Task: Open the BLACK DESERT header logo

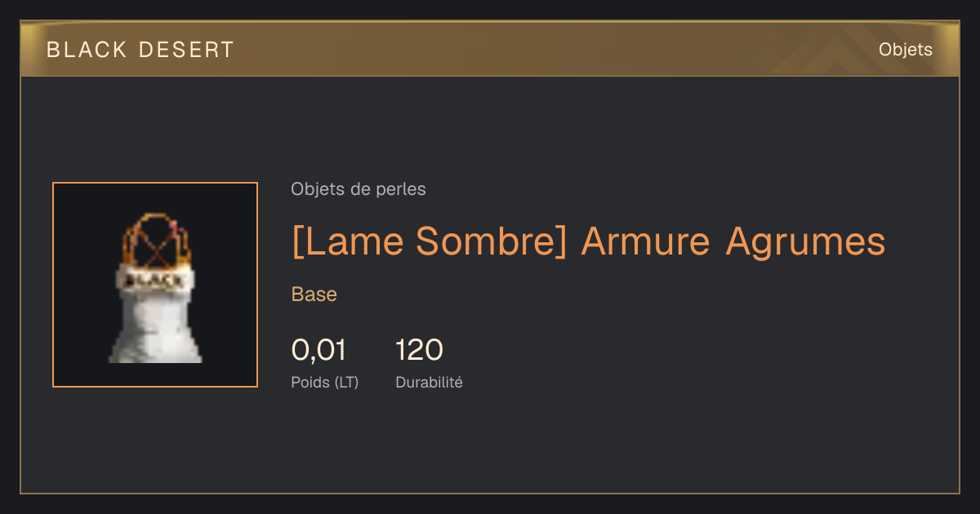Action: coord(140,50)
